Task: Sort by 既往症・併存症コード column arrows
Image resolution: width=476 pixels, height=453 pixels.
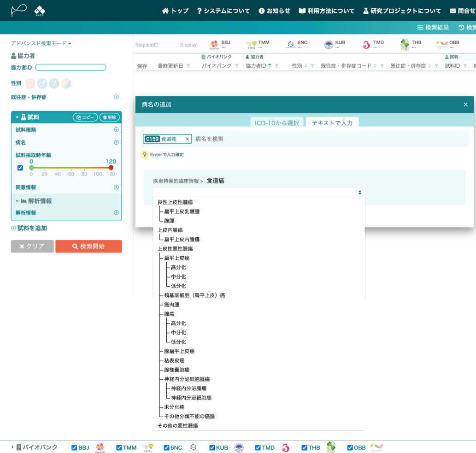Action: coord(375,66)
